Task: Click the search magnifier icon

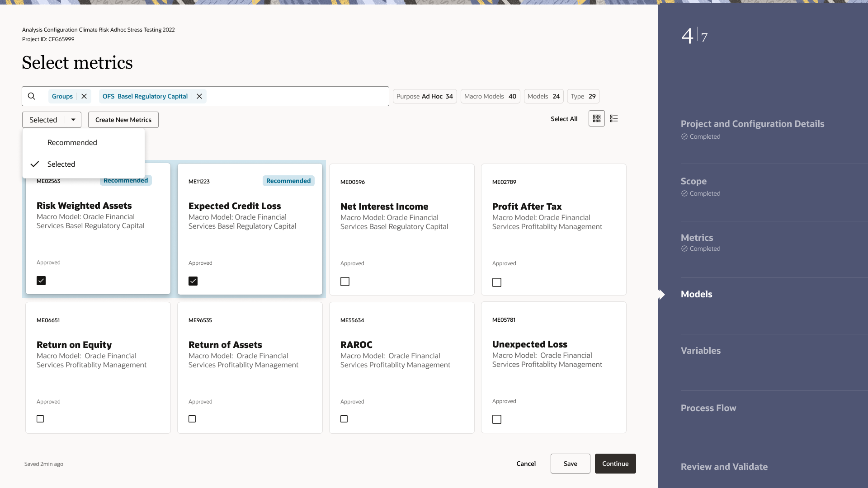Action: coord(32,96)
